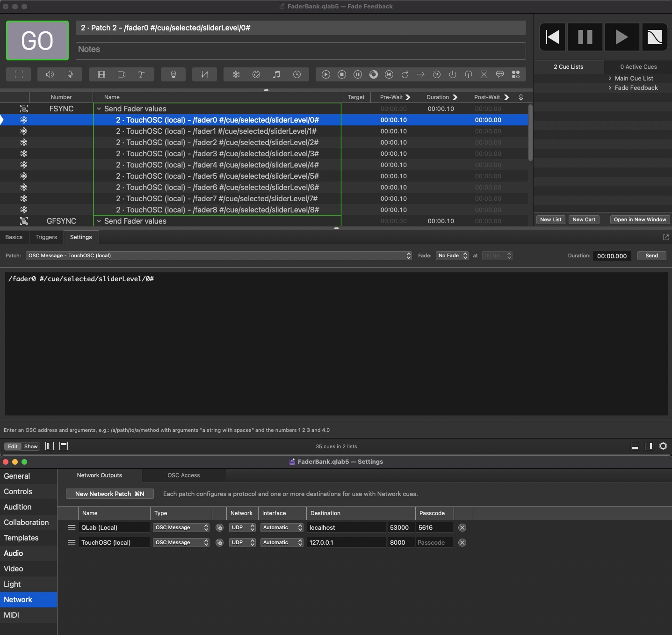Add a Mic cue using its toolbar icon
This screenshot has height=635, width=672.
(70, 74)
